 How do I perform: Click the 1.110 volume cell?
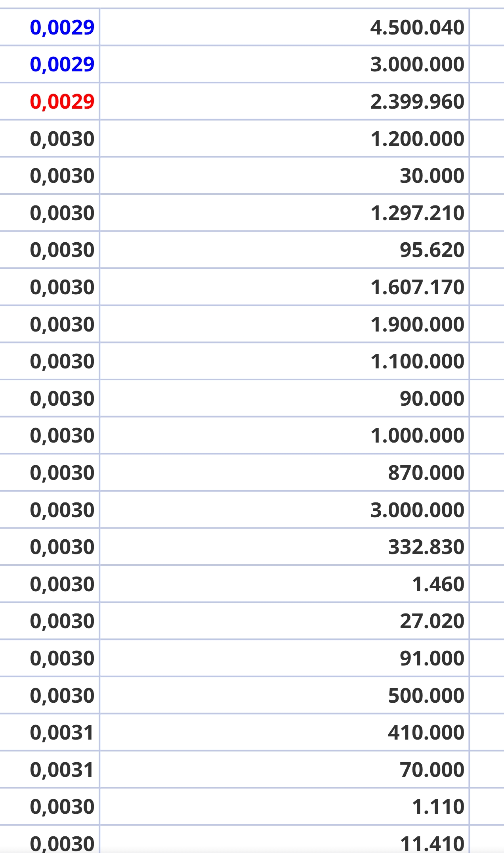coord(284,807)
